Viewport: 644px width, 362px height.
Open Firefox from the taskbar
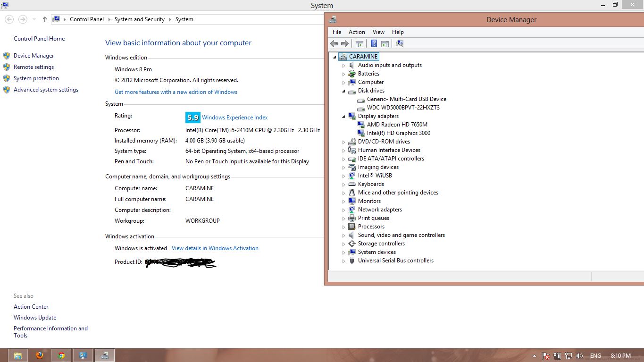pos(40,355)
